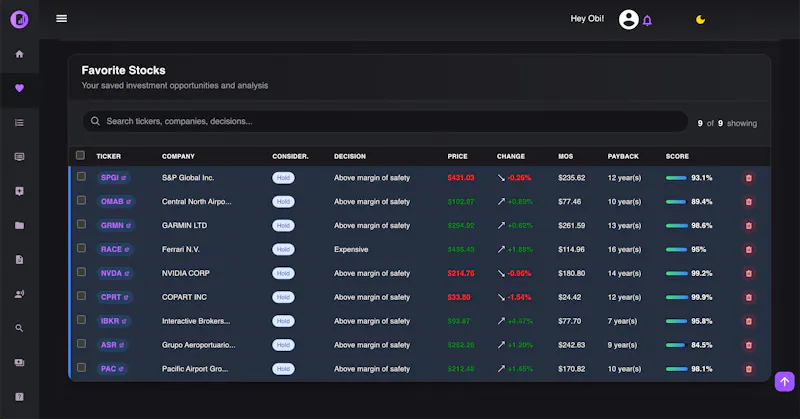Viewport: 800px width, 419px height.
Task: Delete OMAB row with the trash icon
Action: click(x=748, y=202)
